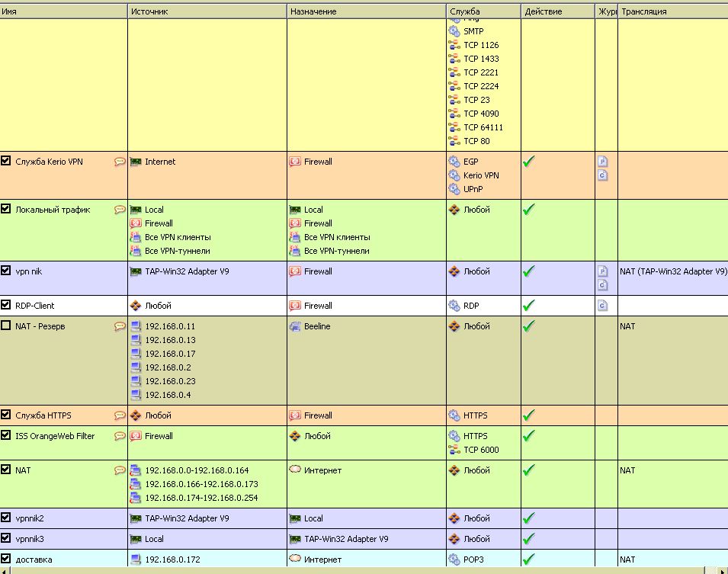Select range 192.168.0.174-192.168.0.254
728x574 pixels.
201,497
